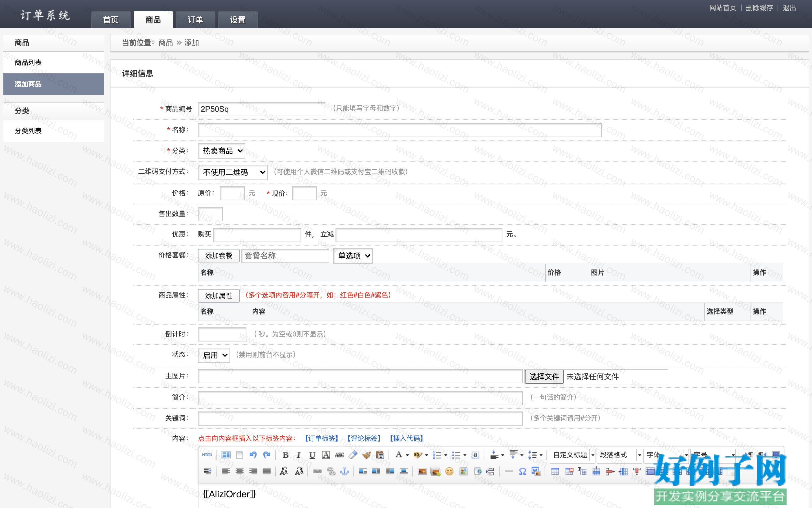This screenshot has height=508, width=812.
Task: Select the format painter brush icon
Action: [367, 455]
